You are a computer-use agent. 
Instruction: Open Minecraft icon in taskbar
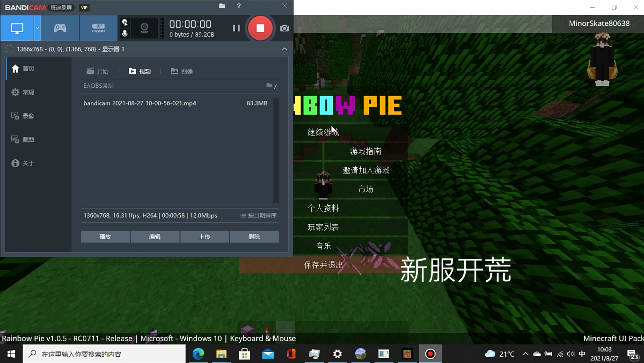click(407, 354)
